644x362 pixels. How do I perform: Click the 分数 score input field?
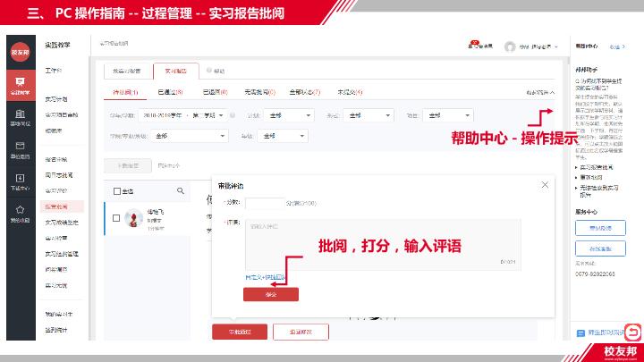(265, 204)
